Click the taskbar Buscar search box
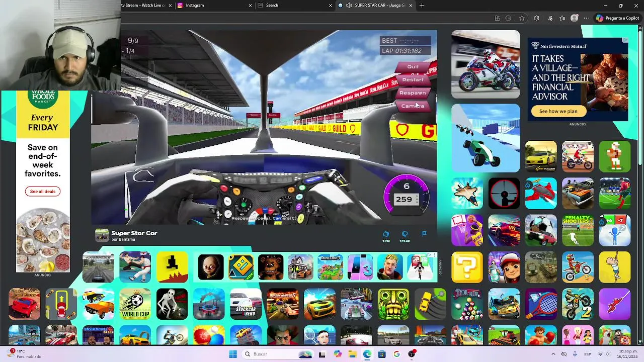This screenshot has width=644, height=362. [x=277, y=354]
